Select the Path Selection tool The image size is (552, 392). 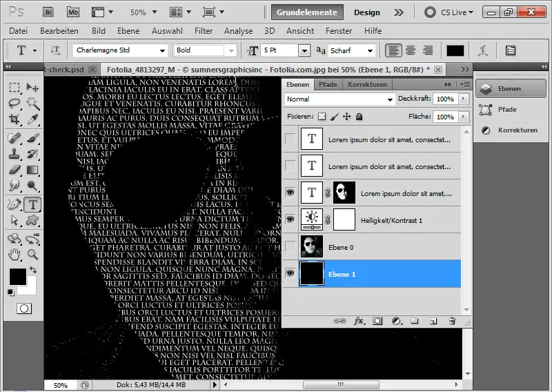(x=14, y=220)
